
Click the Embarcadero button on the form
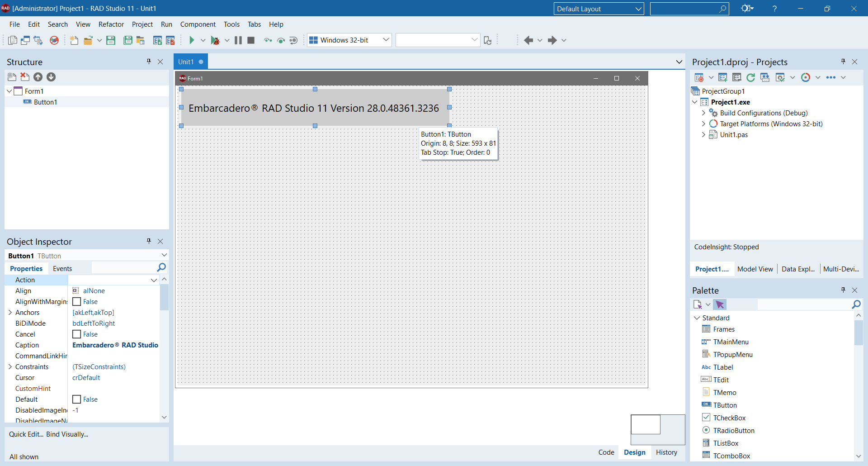(x=315, y=108)
